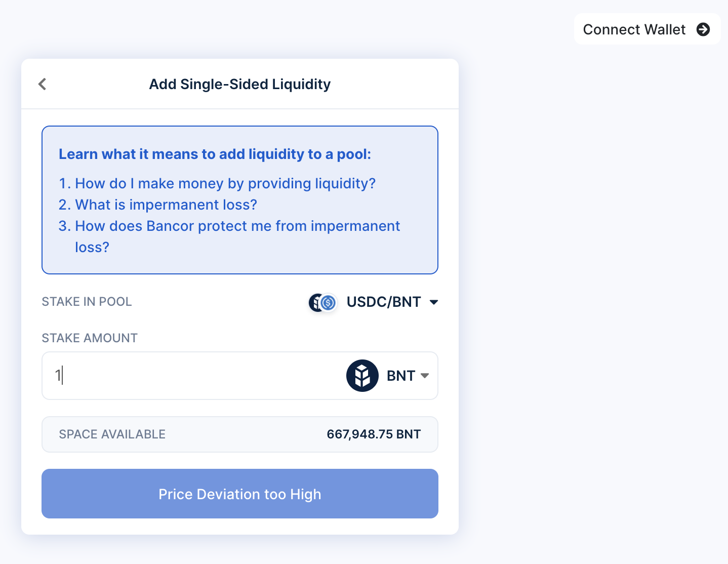Click the Add Single-Sided Liquidity title
Screen dimensions: 728x564
239,84
